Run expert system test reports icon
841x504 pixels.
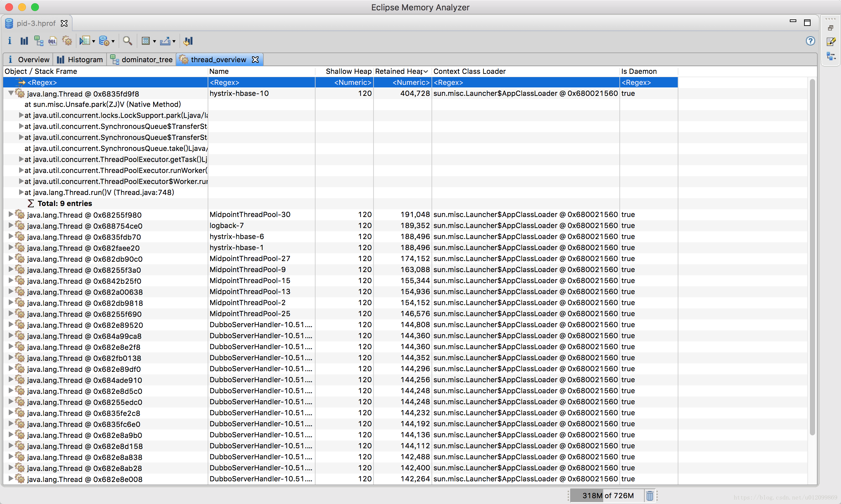(x=85, y=41)
